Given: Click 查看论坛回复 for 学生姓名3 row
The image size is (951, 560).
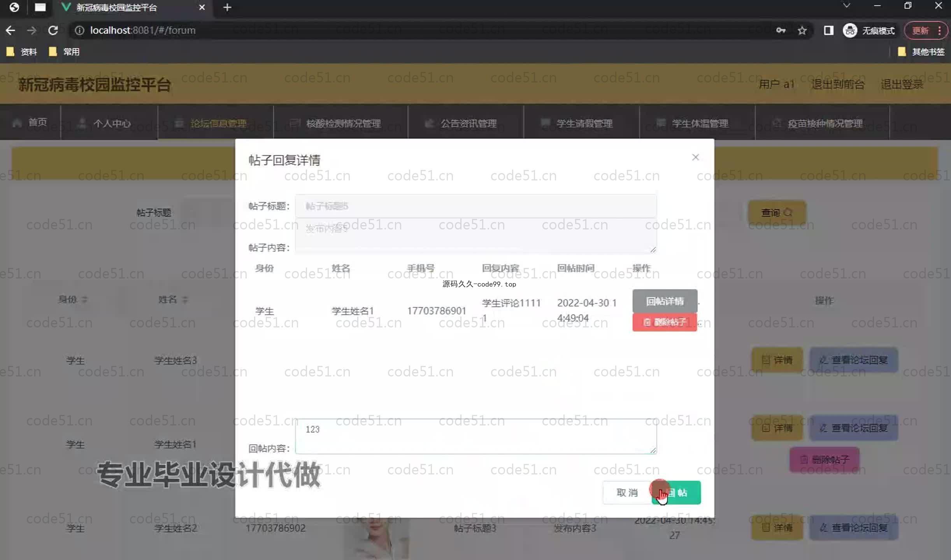Looking at the screenshot, I should pos(854,360).
